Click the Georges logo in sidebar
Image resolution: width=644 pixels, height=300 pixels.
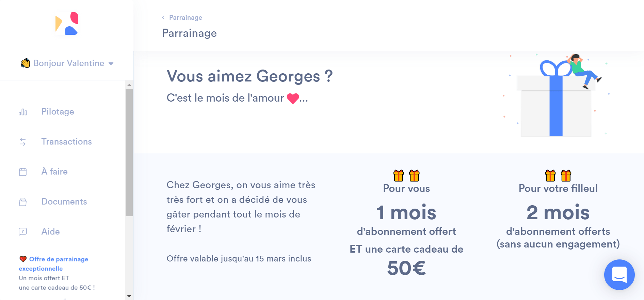[x=67, y=24]
